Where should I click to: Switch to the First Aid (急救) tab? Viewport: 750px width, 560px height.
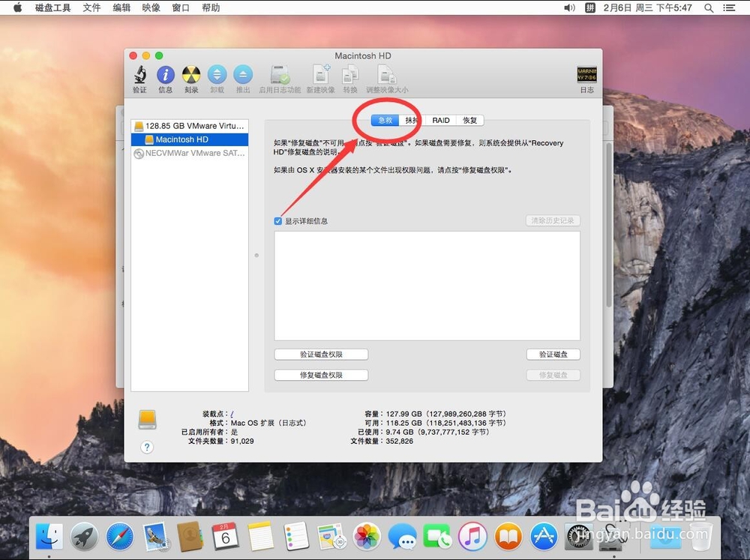(385, 121)
